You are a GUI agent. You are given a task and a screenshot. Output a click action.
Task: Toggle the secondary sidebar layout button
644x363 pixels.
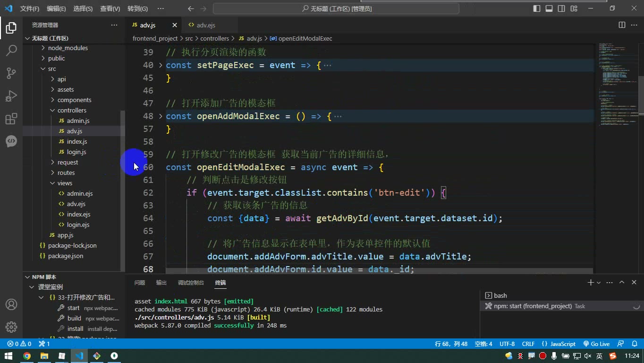[561, 9]
